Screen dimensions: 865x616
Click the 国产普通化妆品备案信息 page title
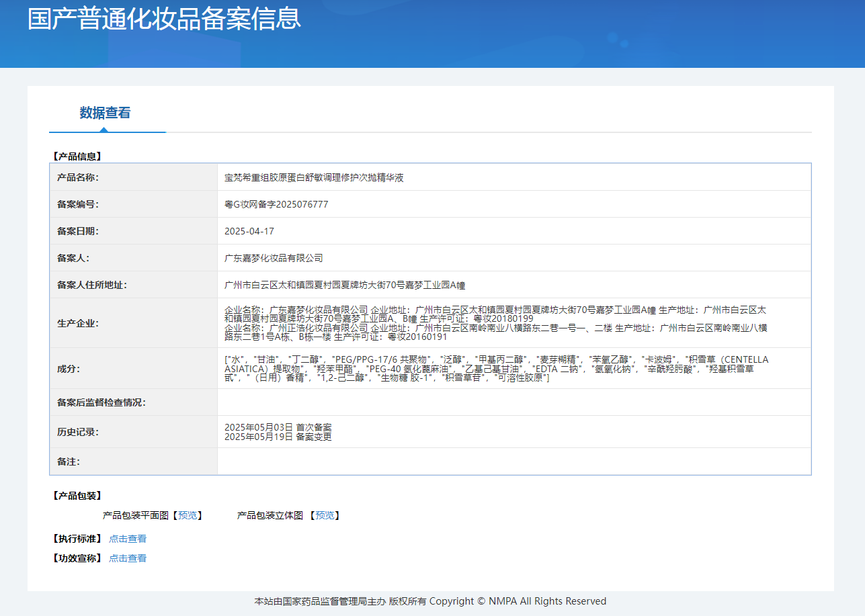pos(164,18)
